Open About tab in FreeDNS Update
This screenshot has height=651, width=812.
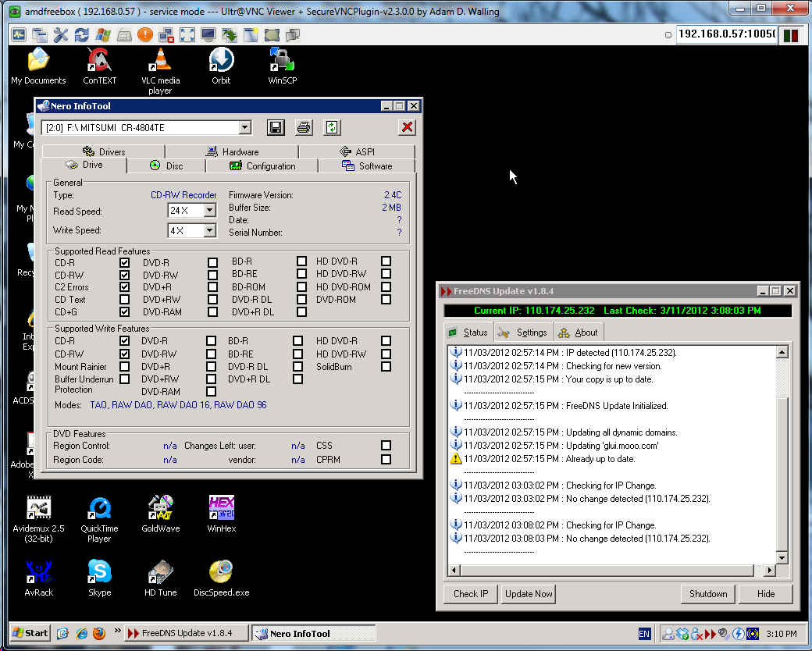tap(578, 333)
